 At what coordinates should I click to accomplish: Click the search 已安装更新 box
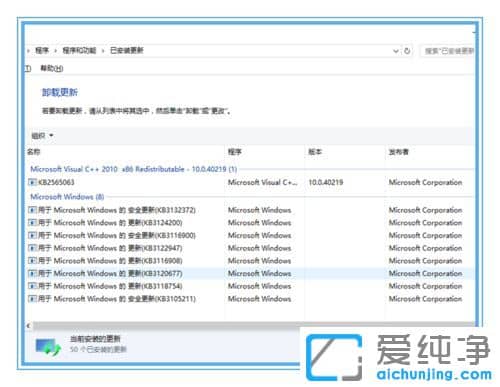pyautogui.click(x=448, y=51)
